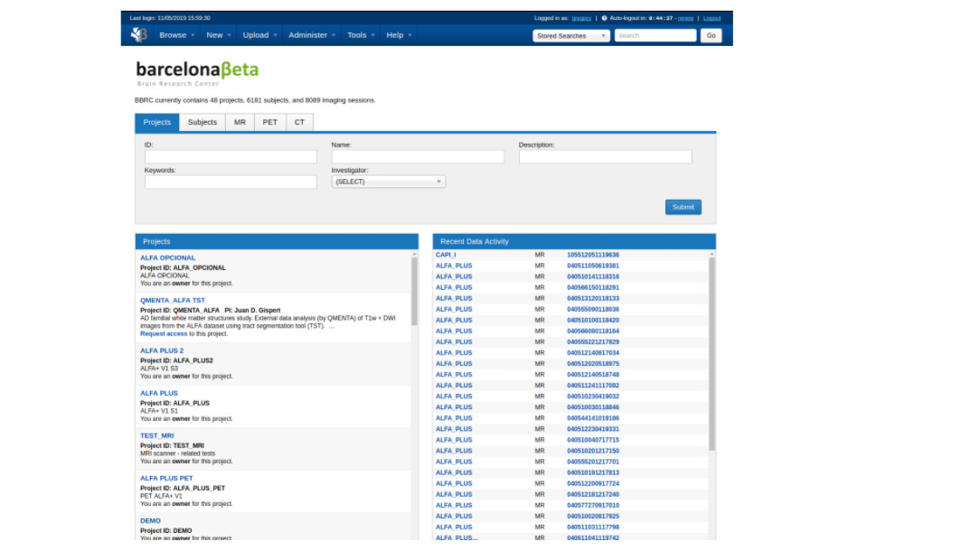Open the Stored Searches dropdown
980x551 pixels.
click(571, 36)
